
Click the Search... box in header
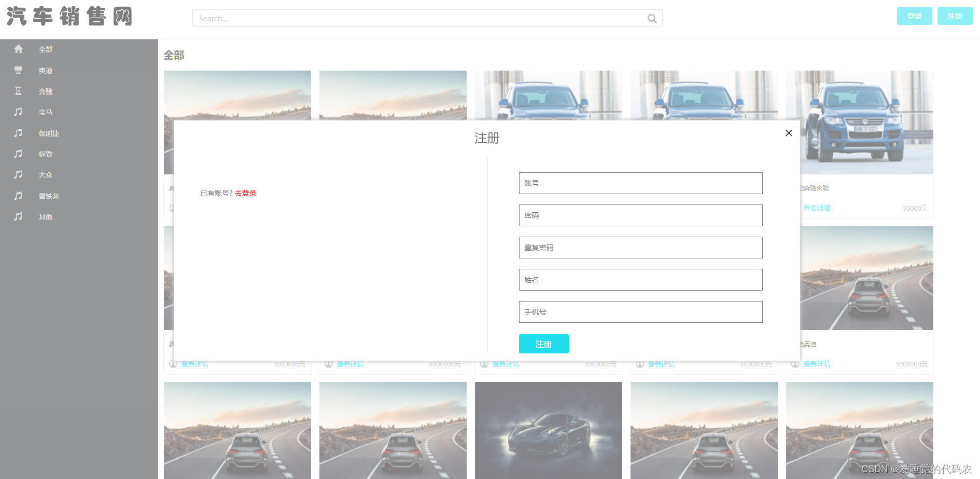[x=427, y=18]
